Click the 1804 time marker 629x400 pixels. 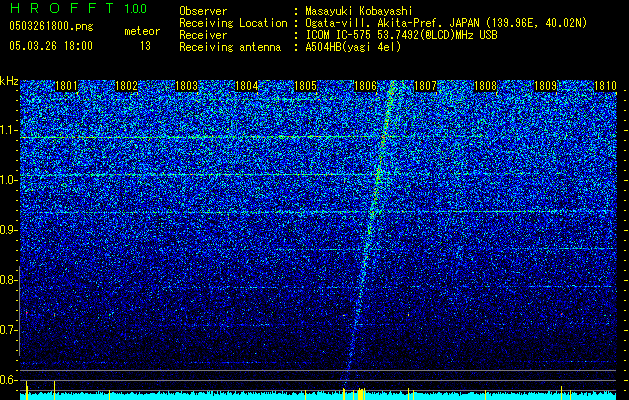click(246, 86)
